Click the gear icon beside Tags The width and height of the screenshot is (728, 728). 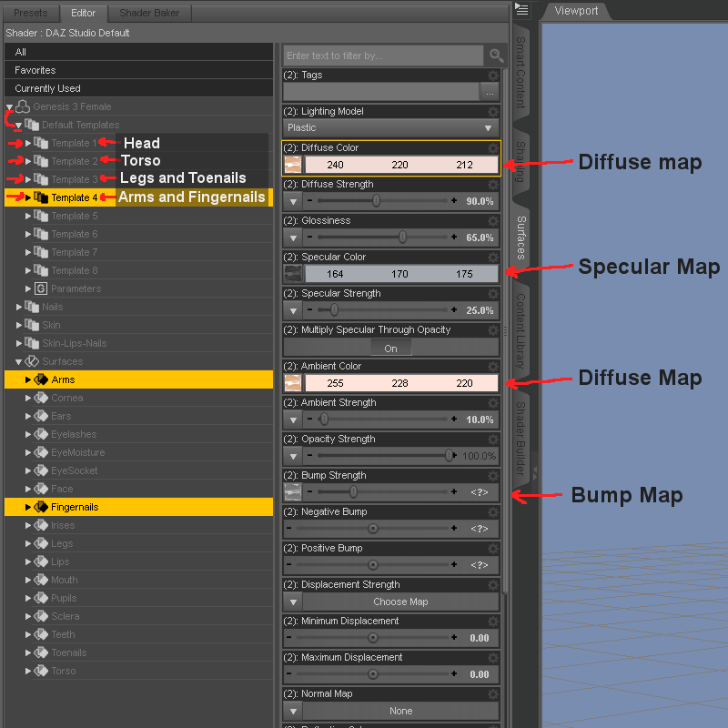pyautogui.click(x=492, y=76)
